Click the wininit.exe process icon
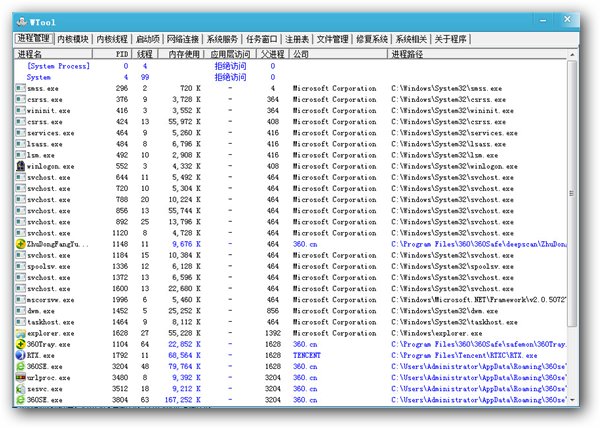Screen dimensions: 600x428 [x=20, y=110]
